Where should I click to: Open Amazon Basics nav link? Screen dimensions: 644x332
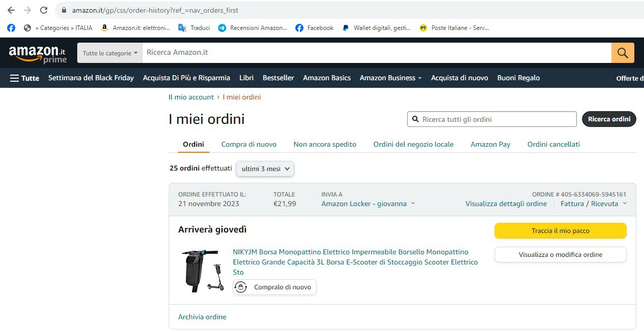click(x=327, y=78)
